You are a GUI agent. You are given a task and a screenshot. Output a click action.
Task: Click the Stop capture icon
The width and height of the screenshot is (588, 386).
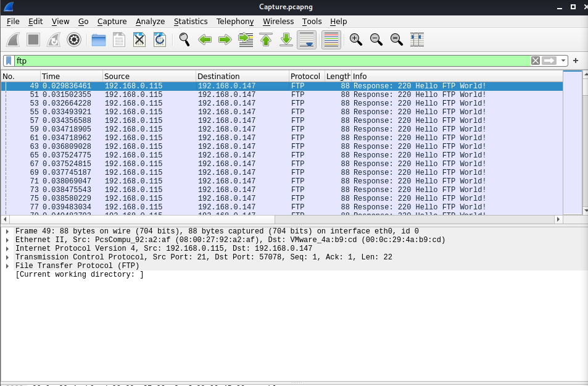pyautogui.click(x=33, y=39)
